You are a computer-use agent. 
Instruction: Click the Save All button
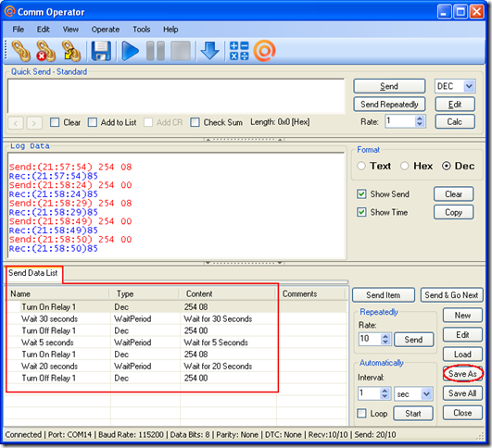(x=462, y=393)
